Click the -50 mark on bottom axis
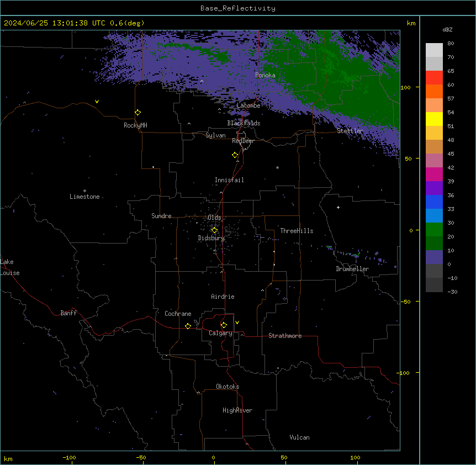 [141, 457]
